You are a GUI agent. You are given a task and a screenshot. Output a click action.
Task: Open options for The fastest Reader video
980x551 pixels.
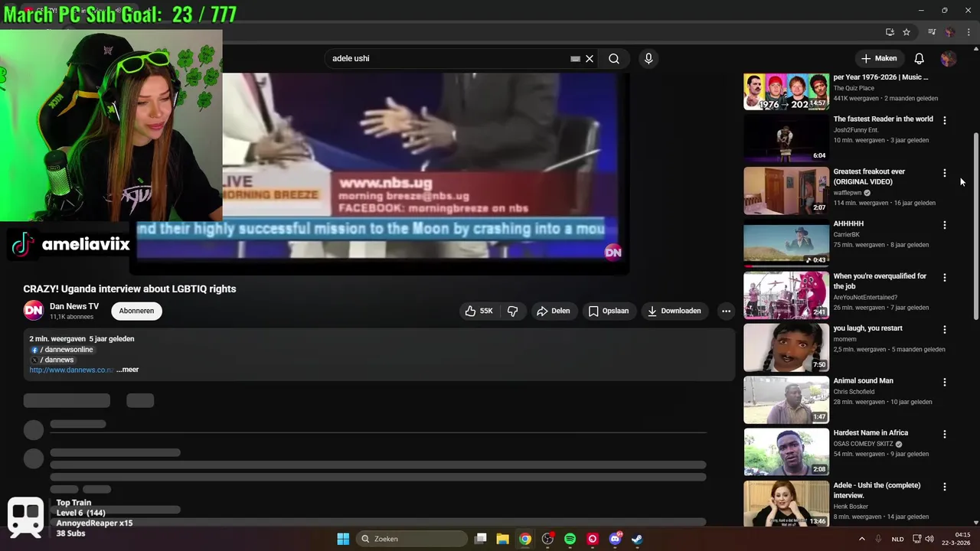[x=944, y=120]
